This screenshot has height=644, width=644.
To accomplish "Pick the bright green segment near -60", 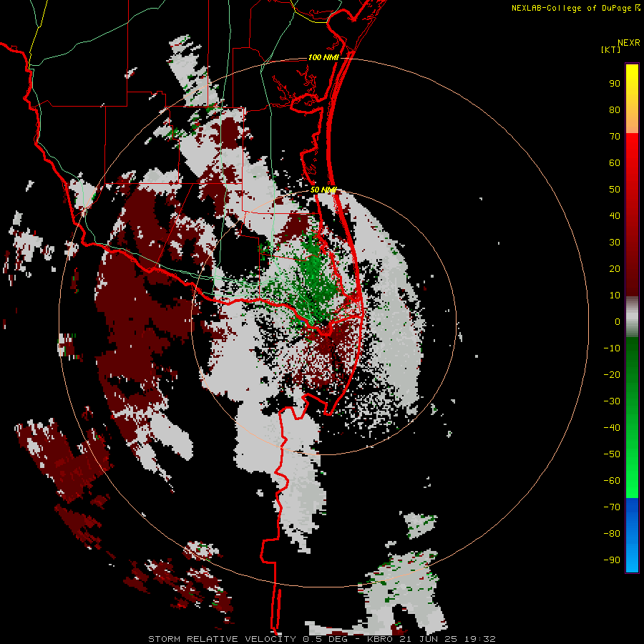I will [x=632, y=482].
